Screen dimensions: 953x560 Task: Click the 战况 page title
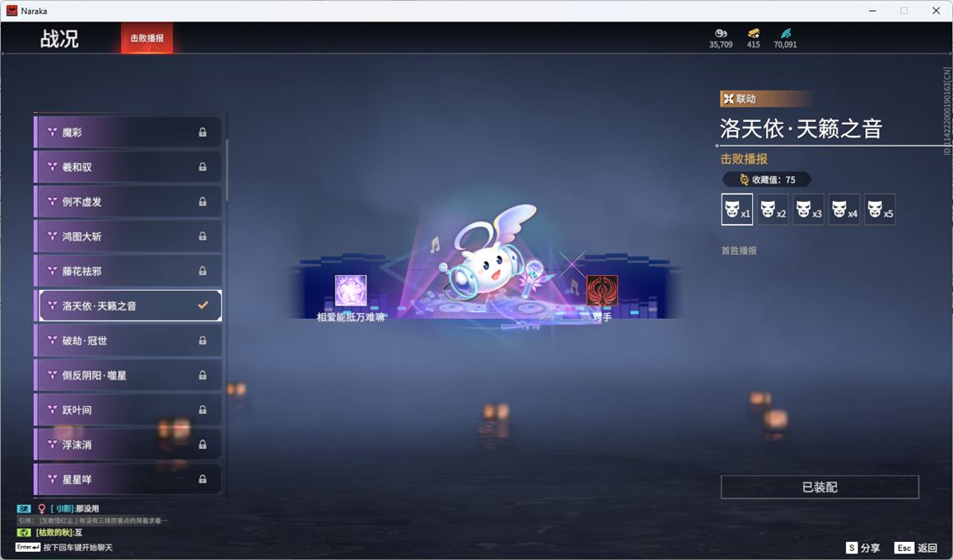tap(59, 38)
